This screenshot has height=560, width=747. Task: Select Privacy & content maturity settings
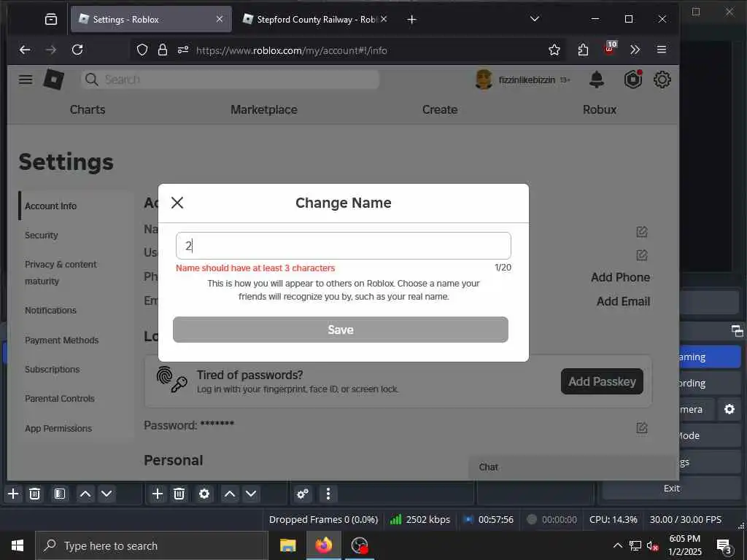61,273
